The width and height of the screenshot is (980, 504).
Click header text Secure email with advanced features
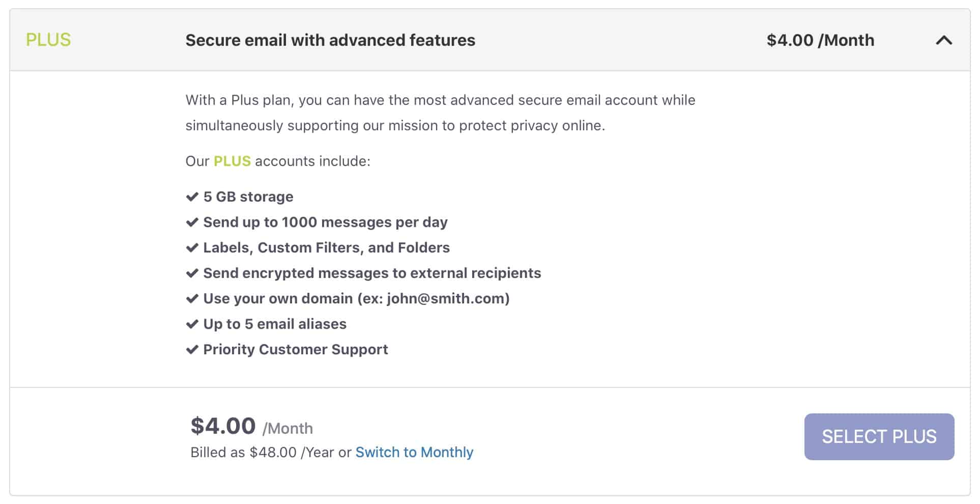[330, 40]
